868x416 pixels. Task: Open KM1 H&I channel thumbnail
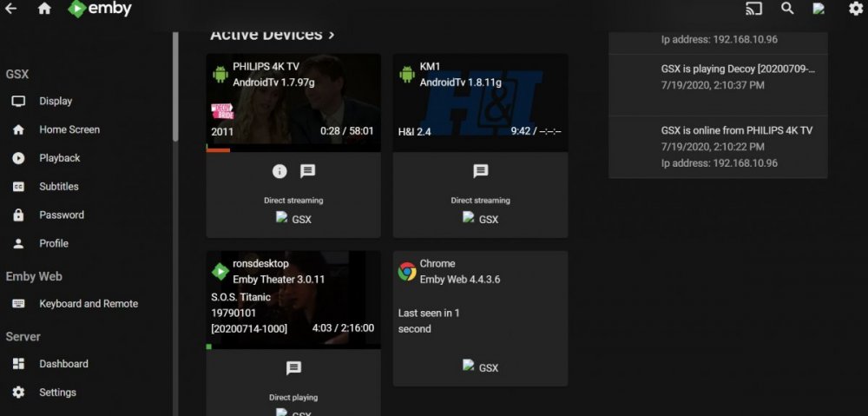click(481, 102)
